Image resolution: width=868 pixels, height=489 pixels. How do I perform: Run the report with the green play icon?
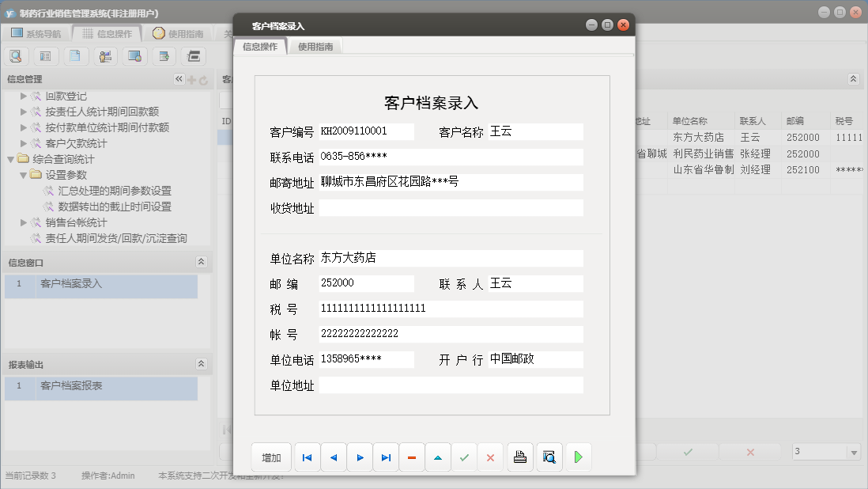point(578,457)
